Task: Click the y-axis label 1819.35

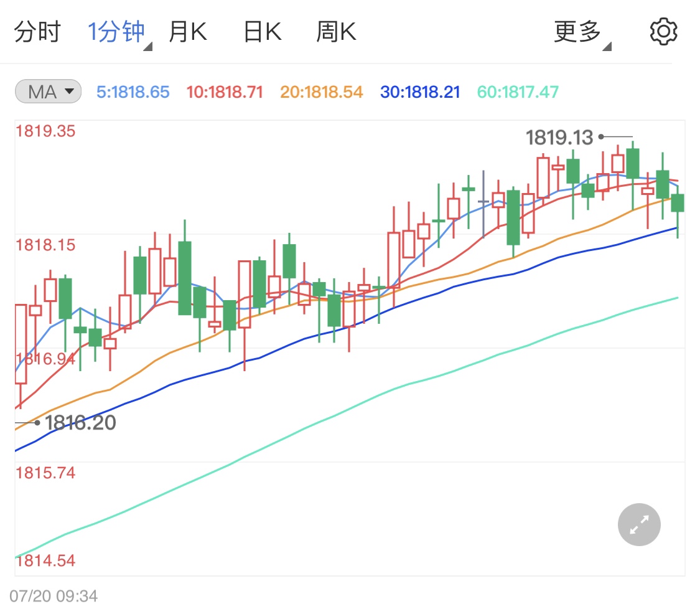Action: tap(45, 131)
